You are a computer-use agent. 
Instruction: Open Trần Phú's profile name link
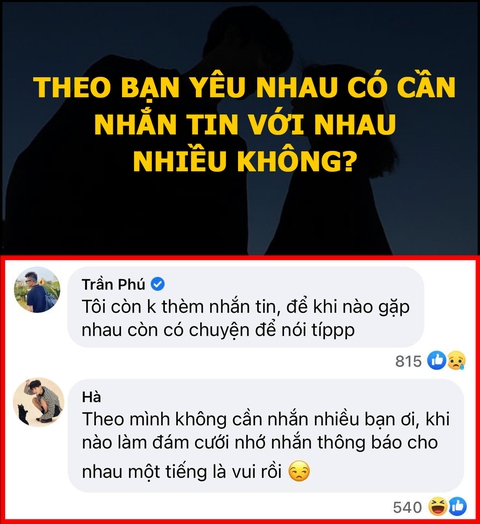pyautogui.click(x=113, y=284)
